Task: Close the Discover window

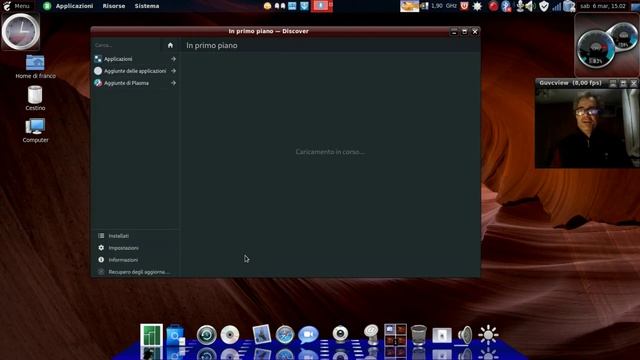Action: pos(475,31)
